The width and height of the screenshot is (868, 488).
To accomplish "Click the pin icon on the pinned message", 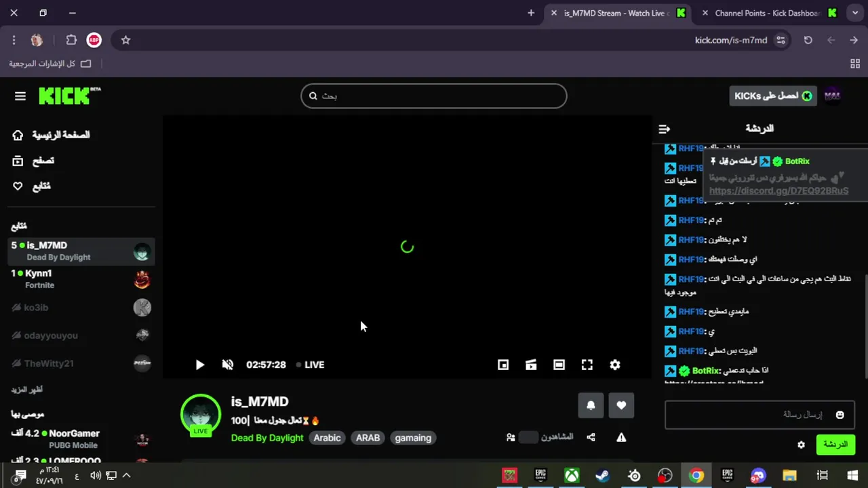I will click(713, 161).
